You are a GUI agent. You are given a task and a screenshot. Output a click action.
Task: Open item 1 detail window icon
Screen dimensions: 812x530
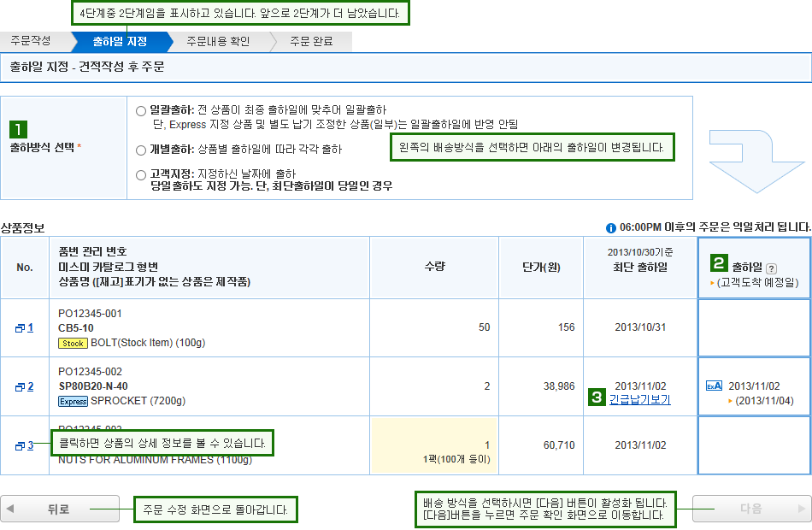click(21, 328)
